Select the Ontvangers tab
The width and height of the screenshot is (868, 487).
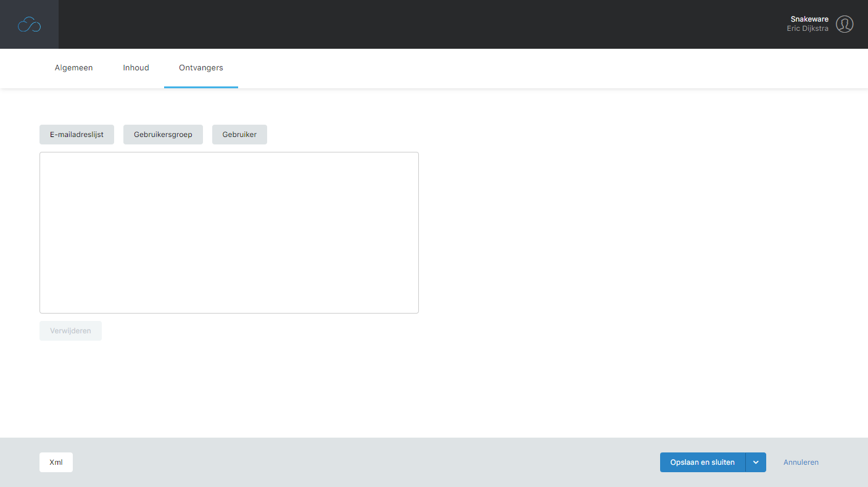[201, 68]
